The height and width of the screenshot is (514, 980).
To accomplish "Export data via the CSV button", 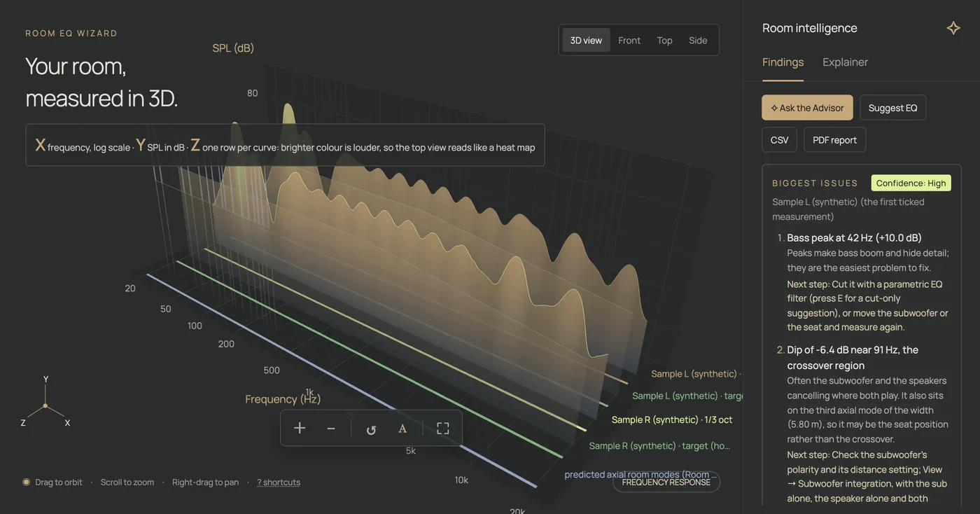I will (779, 140).
